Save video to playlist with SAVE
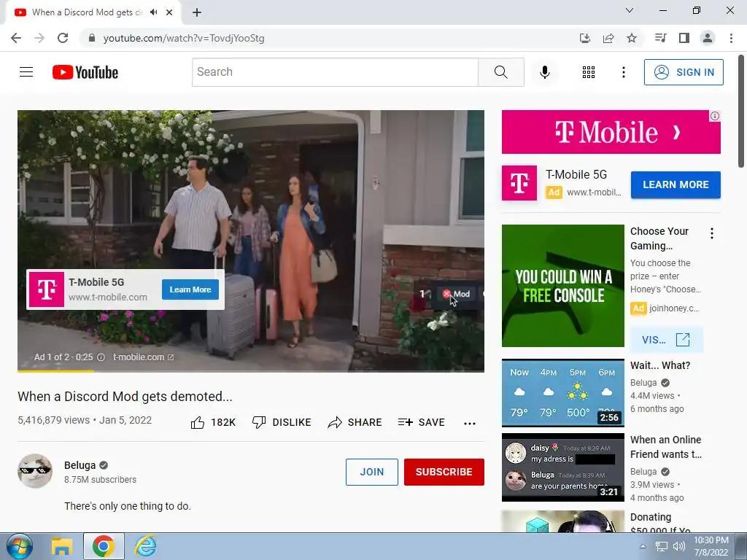Screen dimensions: 747x560 [421, 422]
